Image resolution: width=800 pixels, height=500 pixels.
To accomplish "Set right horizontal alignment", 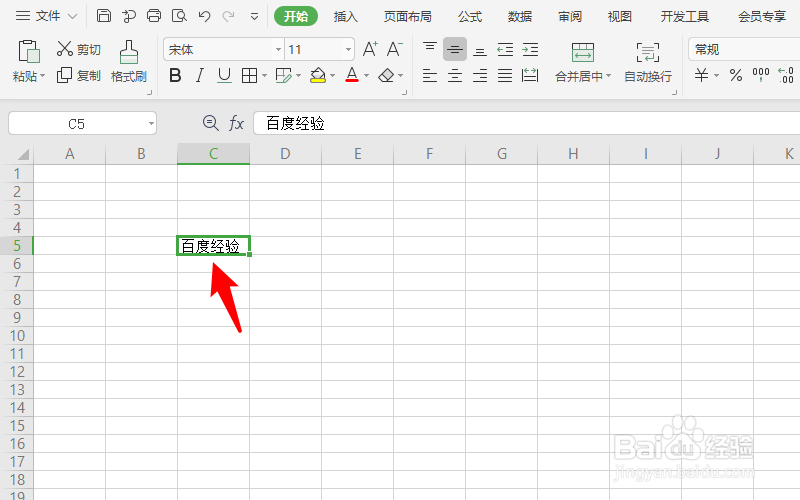I will 480,76.
